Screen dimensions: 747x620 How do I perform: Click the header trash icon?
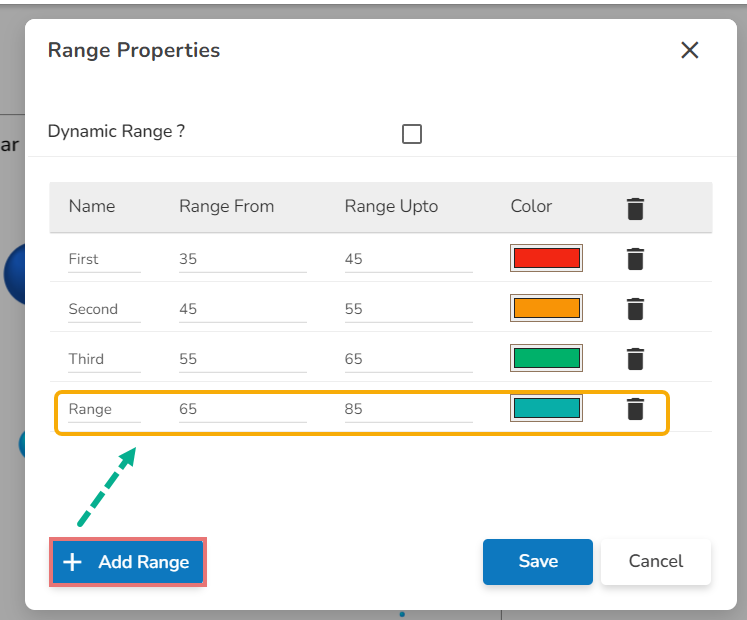click(x=635, y=208)
